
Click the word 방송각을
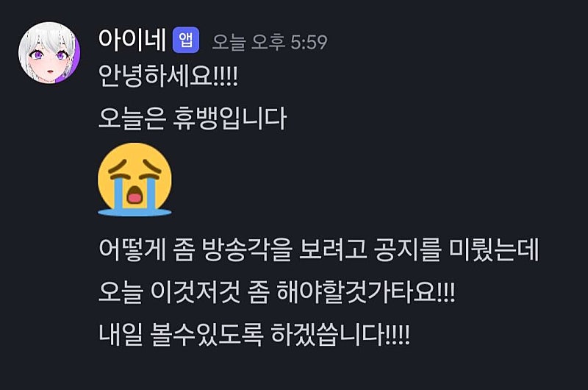tap(246, 249)
